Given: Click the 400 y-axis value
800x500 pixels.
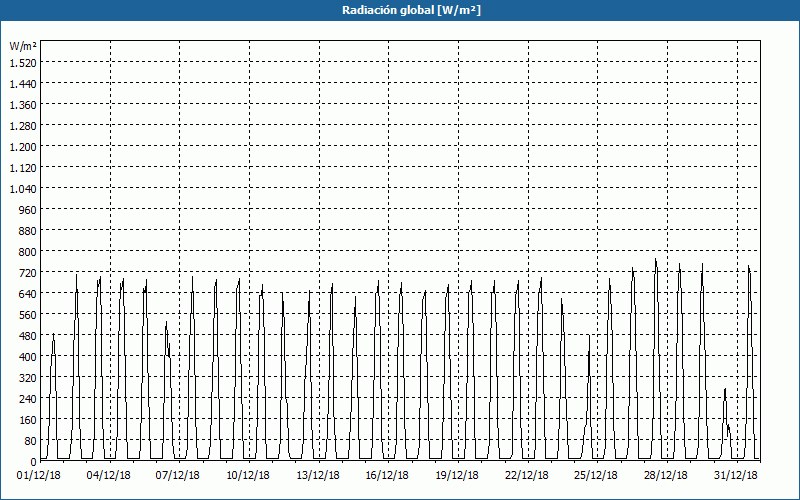Looking at the screenshot, I should (28, 357).
